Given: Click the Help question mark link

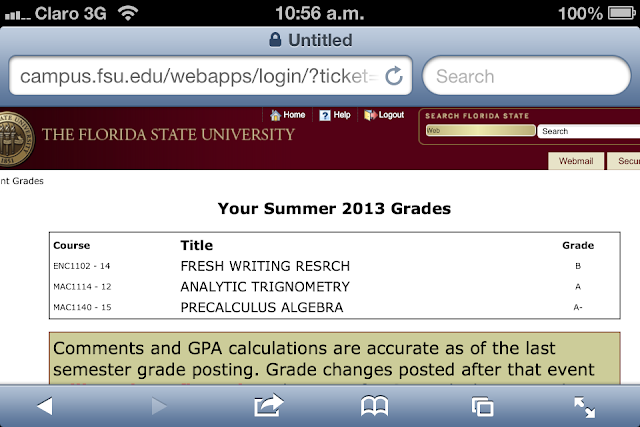Looking at the screenshot, I should click(x=335, y=116).
